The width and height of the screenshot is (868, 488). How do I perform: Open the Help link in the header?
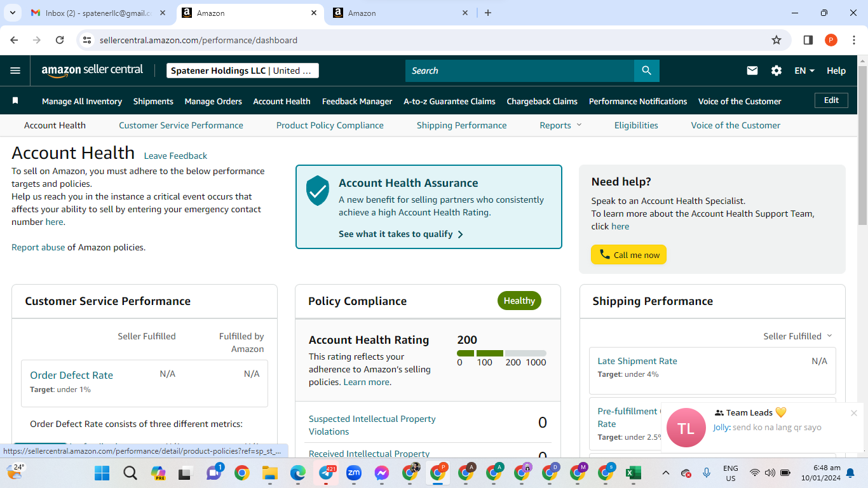coord(836,71)
